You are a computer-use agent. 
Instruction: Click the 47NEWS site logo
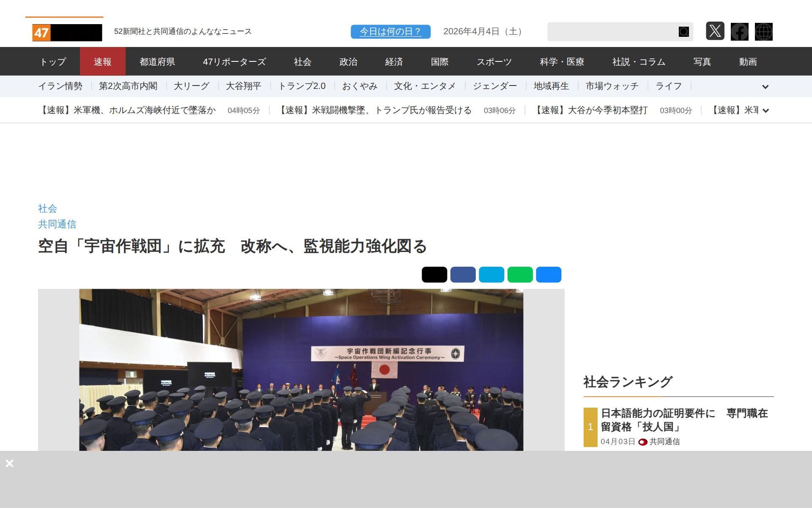tap(67, 32)
